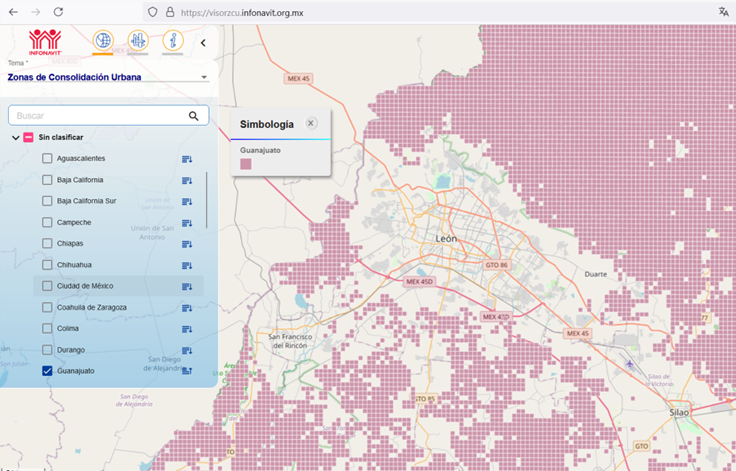Click the GTO 86 road shield
This screenshot has height=471, width=736.
[x=497, y=265]
